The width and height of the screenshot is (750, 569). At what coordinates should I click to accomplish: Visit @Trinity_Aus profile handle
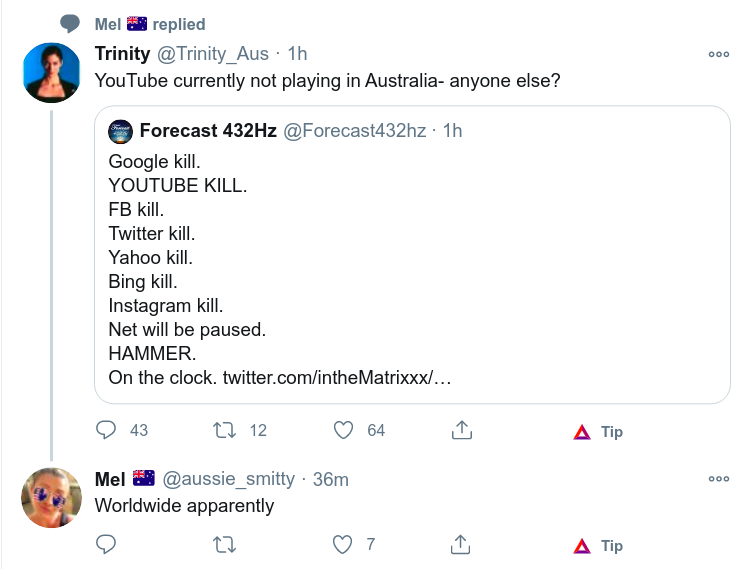click(x=212, y=53)
